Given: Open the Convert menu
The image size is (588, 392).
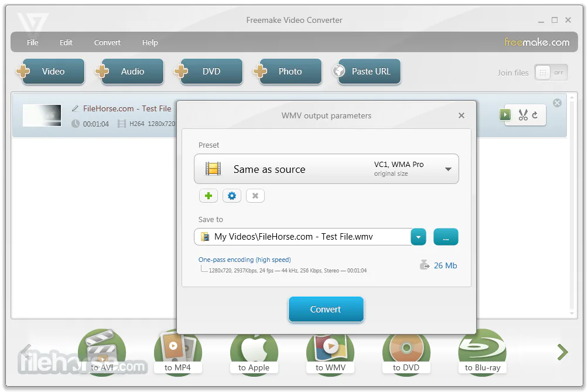Looking at the screenshot, I should pyautogui.click(x=107, y=42).
